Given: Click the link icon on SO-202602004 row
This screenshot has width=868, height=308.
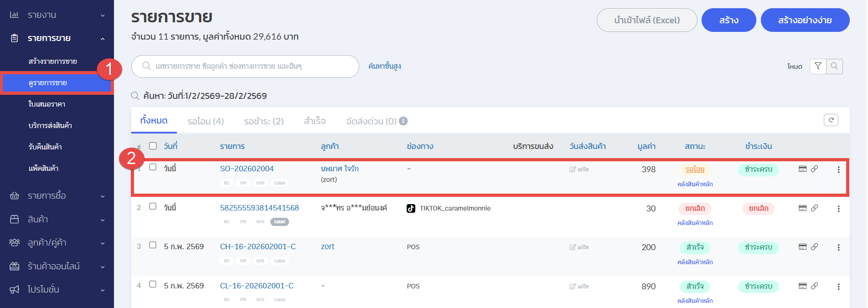Looking at the screenshot, I should tap(814, 169).
